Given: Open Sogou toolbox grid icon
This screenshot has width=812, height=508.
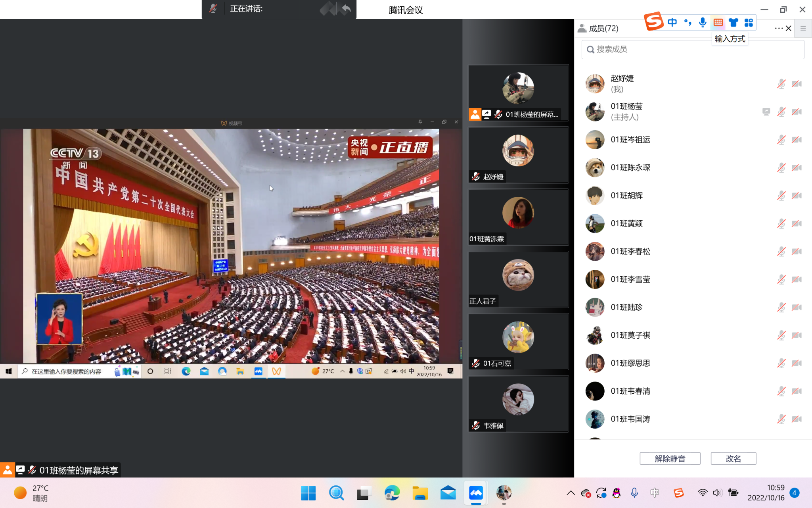Looking at the screenshot, I should coord(749,23).
